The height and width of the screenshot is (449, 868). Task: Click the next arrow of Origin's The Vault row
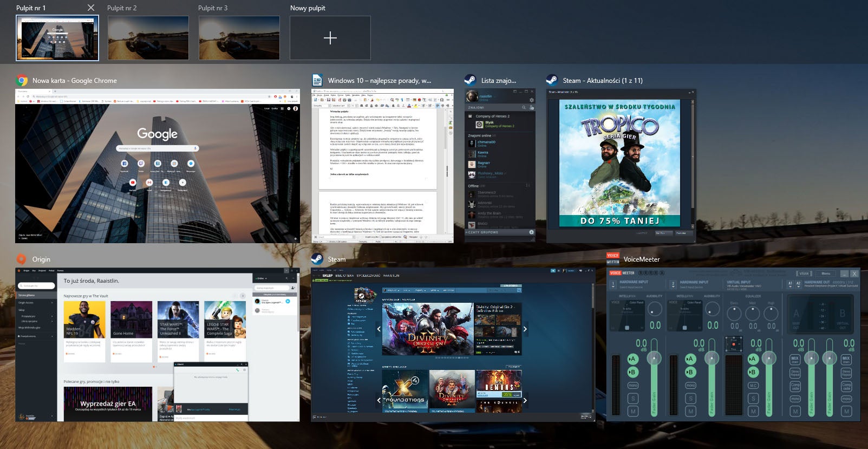coord(243,296)
